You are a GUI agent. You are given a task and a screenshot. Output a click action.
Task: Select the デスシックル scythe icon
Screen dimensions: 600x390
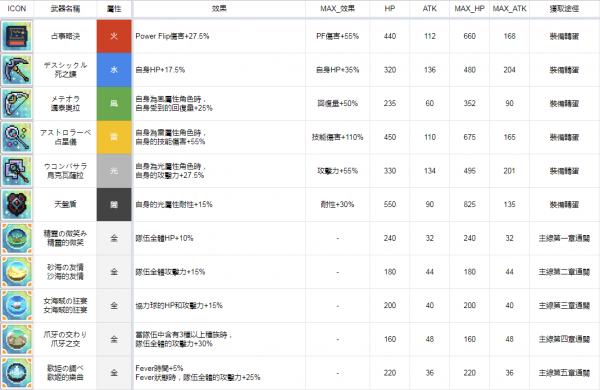click(x=16, y=70)
